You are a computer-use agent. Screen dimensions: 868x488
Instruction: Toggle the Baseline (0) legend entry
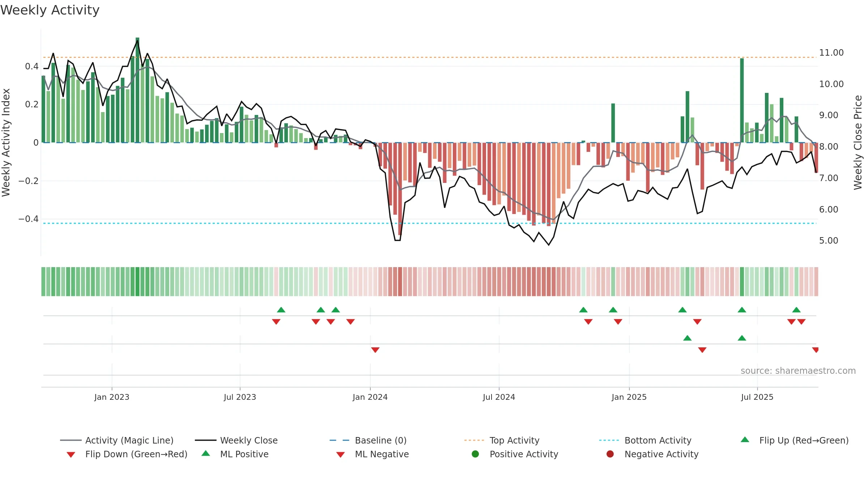click(x=368, y=440)
